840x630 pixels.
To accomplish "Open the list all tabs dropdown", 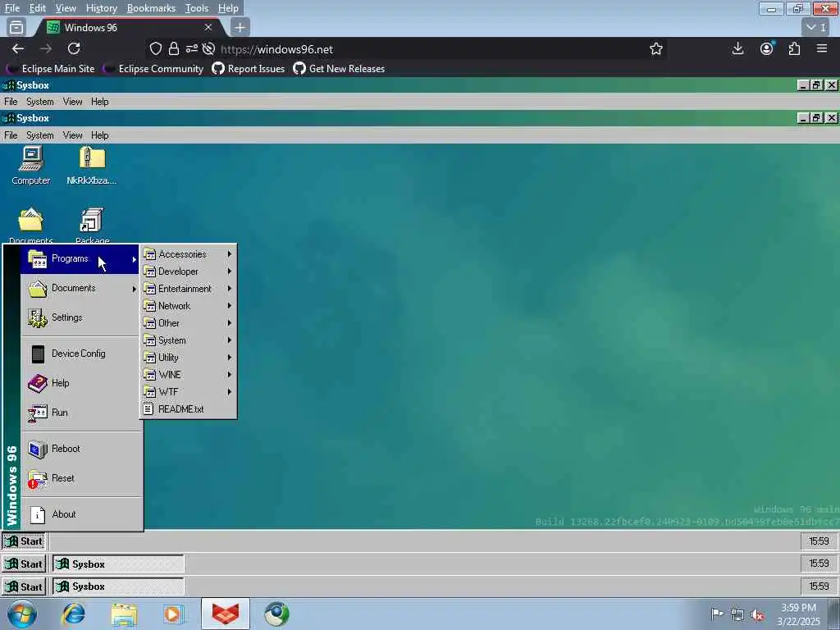I will pos(816,27).
